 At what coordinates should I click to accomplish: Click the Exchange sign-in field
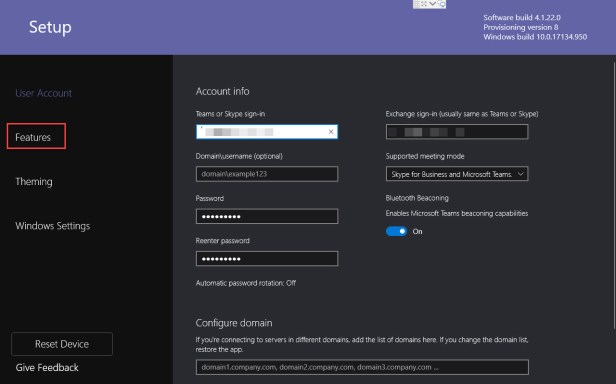(x=457, y=132)
